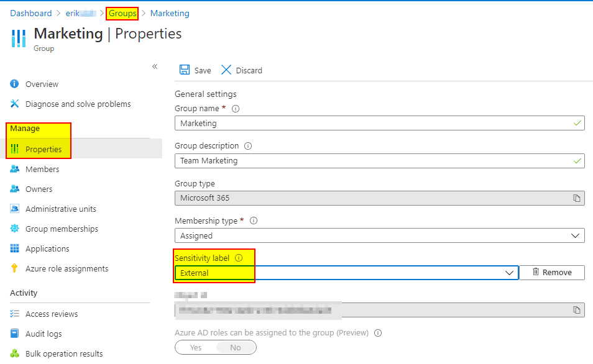Click the Discard X icon
This screenshot has height=364, width=593.
226,70
